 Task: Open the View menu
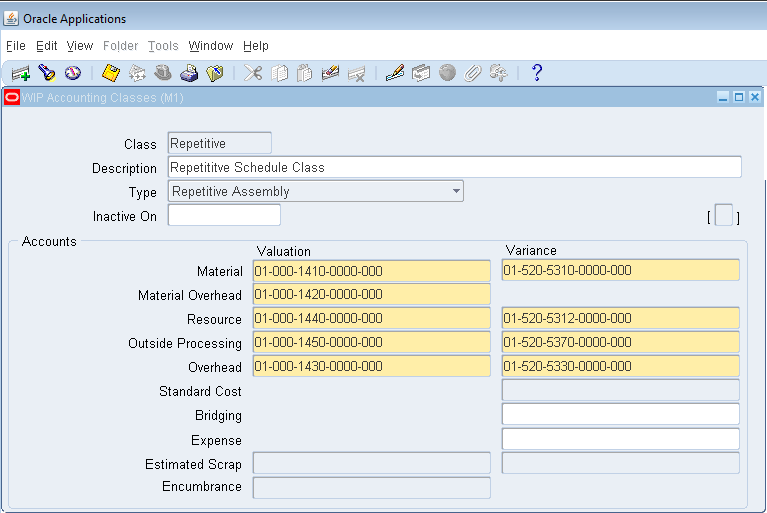[80, 46]
